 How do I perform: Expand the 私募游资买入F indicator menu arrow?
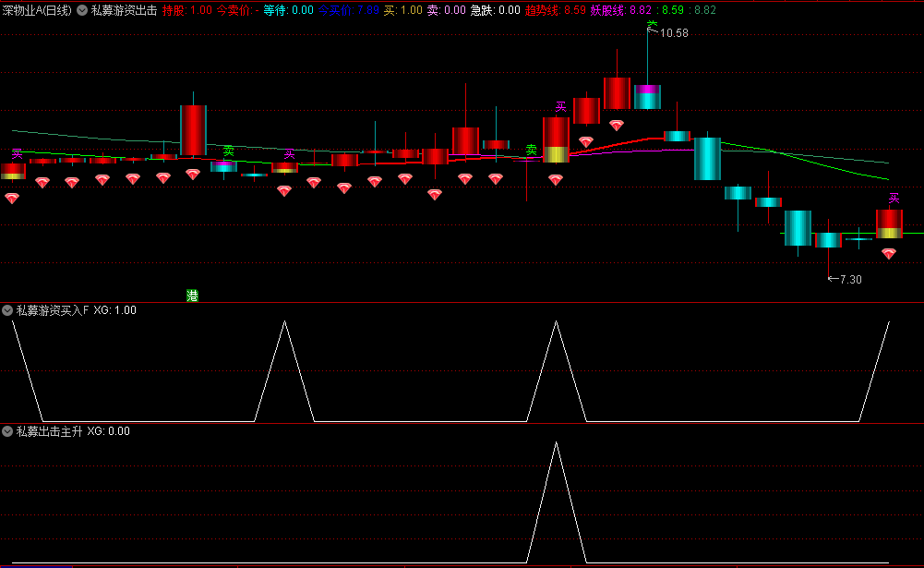click(7, 310)
